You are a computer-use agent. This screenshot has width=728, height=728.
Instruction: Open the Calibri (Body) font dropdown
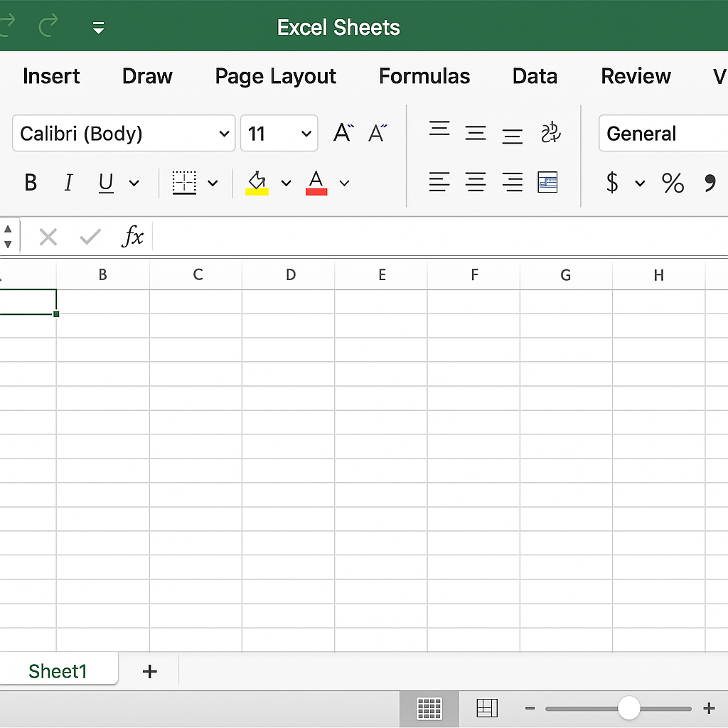click(124, 133)
